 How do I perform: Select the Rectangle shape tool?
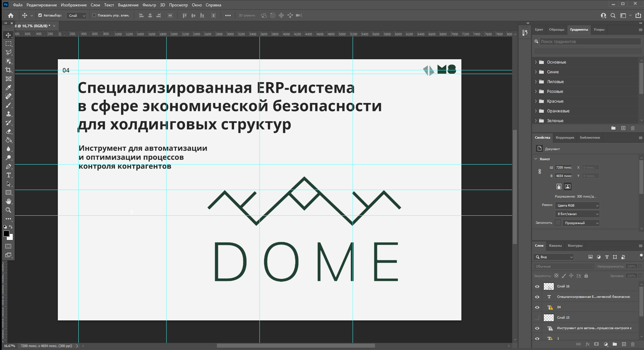click(8, 193)
